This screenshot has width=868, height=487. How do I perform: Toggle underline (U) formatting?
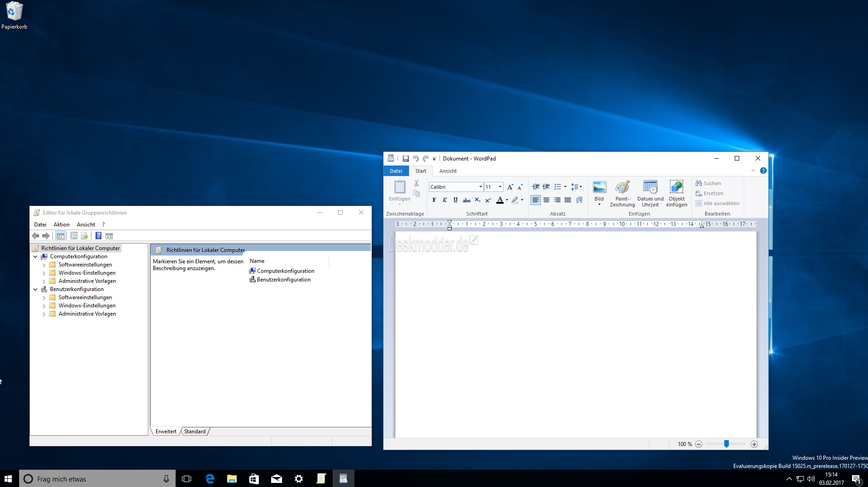[x=455, y=200]
